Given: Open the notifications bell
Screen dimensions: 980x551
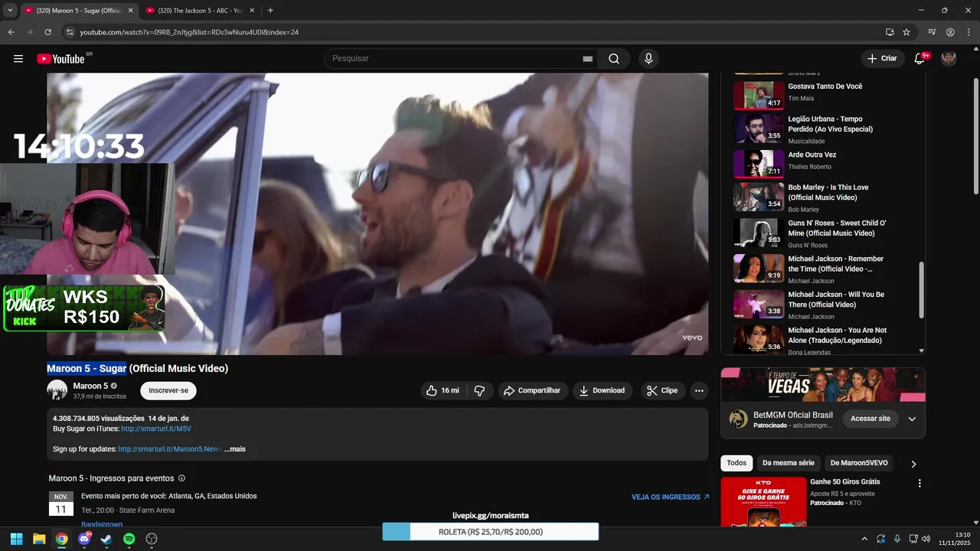Looking at the screenshot, I should pos(920,59).
